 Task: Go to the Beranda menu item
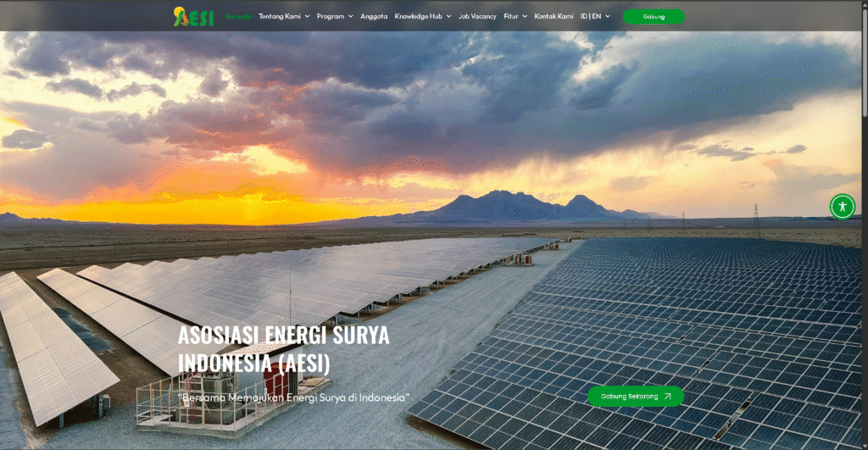coord(238,17)
